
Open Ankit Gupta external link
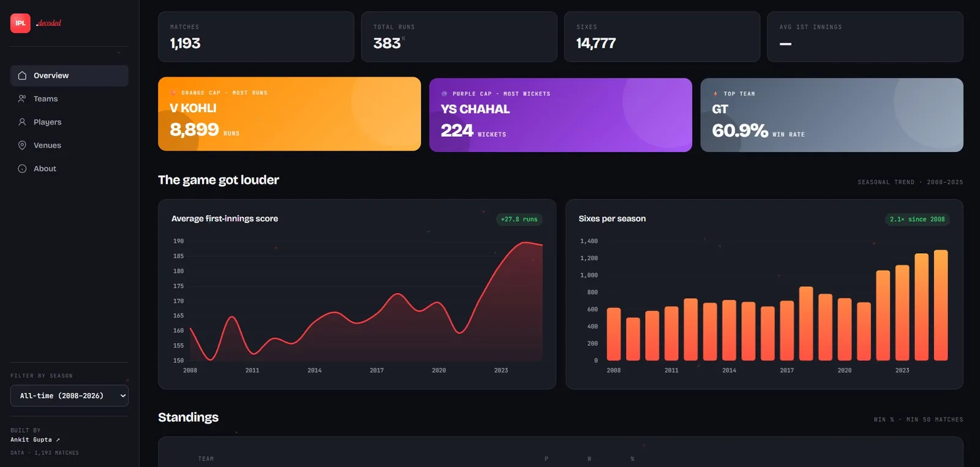coord(35,439)
